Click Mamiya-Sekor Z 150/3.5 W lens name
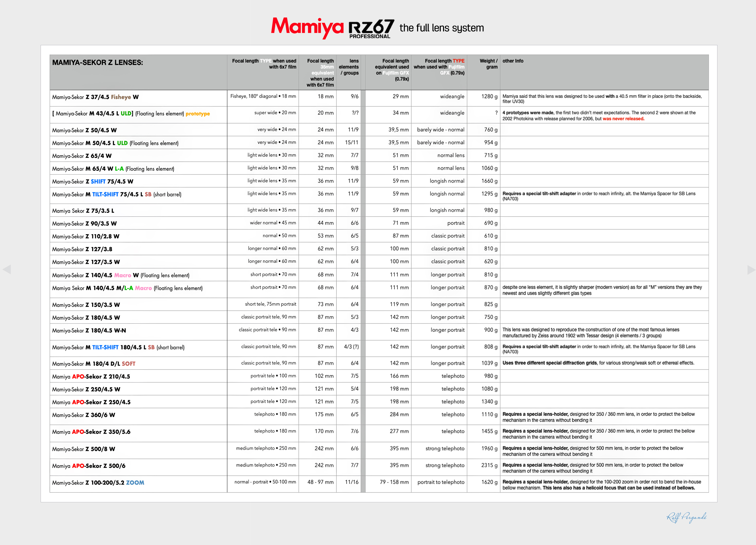This screenshot has height=545, width=756. (86, 305)
